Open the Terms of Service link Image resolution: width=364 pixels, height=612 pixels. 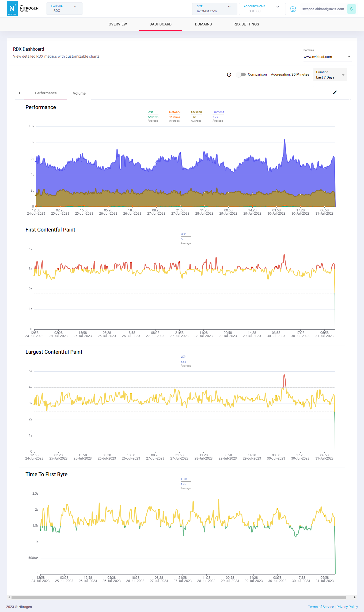(321, 607)
